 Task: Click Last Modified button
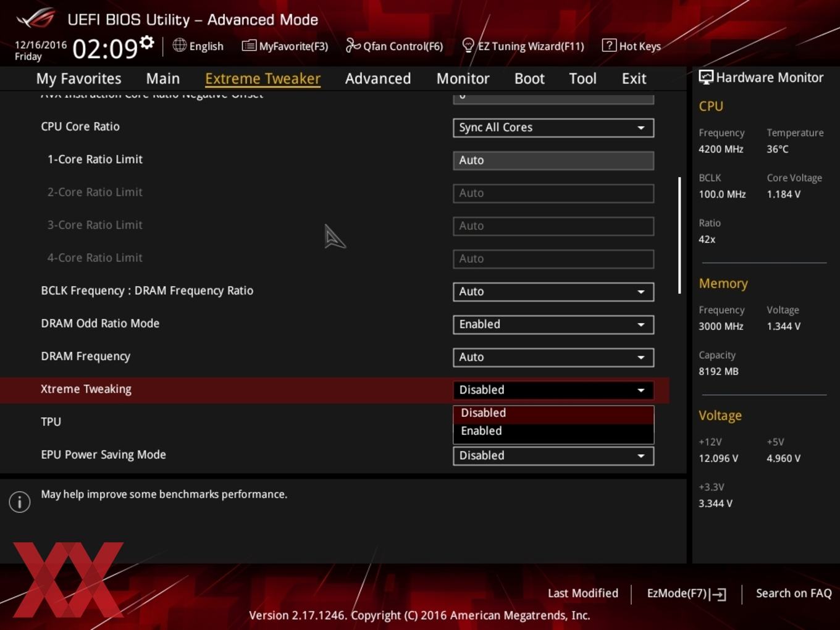(582, 593)
